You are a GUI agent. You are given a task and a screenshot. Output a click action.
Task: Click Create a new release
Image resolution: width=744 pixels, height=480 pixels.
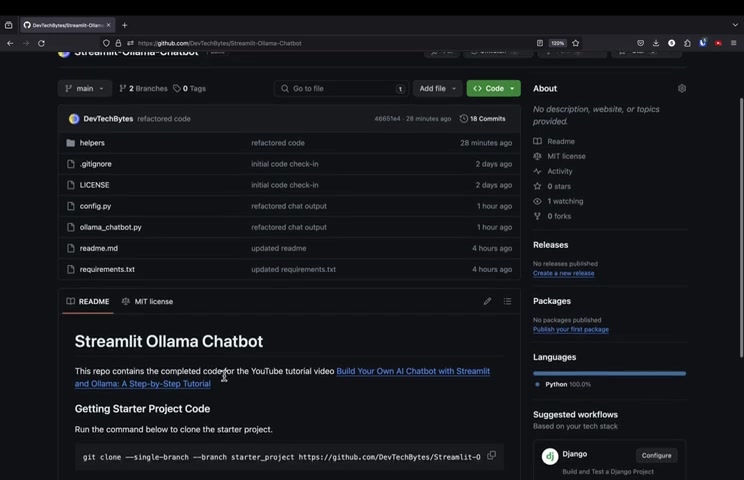coord(563,273)
